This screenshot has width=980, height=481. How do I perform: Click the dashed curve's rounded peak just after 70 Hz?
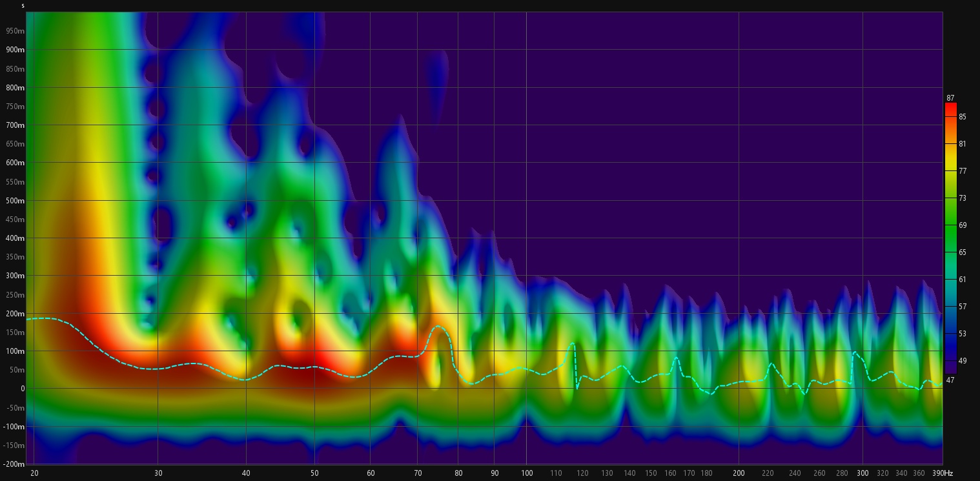[x=438, y=326]
